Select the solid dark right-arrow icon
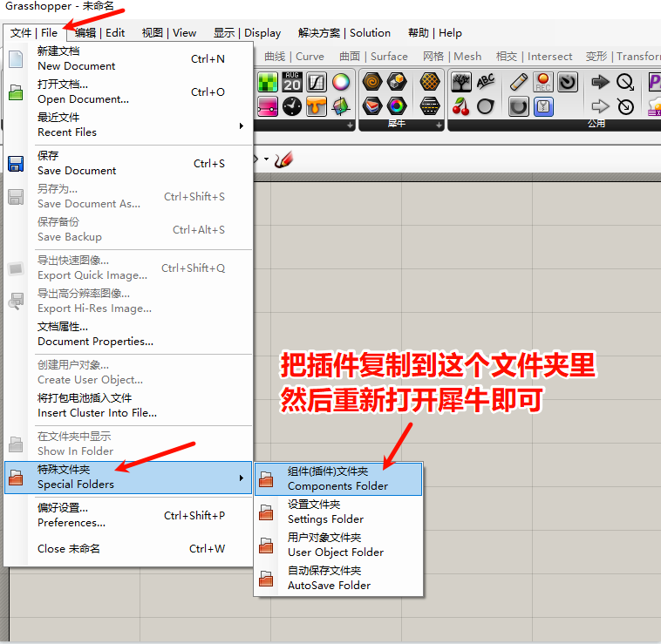 pos(600,82)
